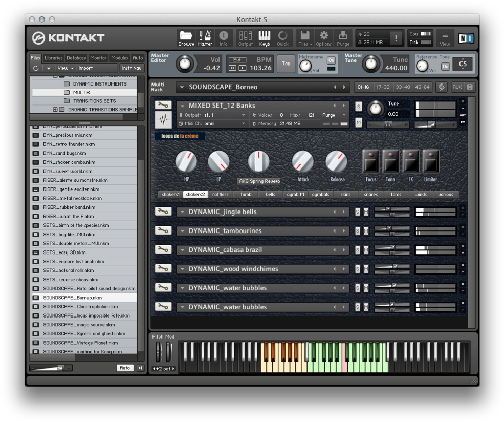Click the waveform icon under the MIXED SET wrench
The width and height of the screenshot is (504, 422).
point(163,120)
